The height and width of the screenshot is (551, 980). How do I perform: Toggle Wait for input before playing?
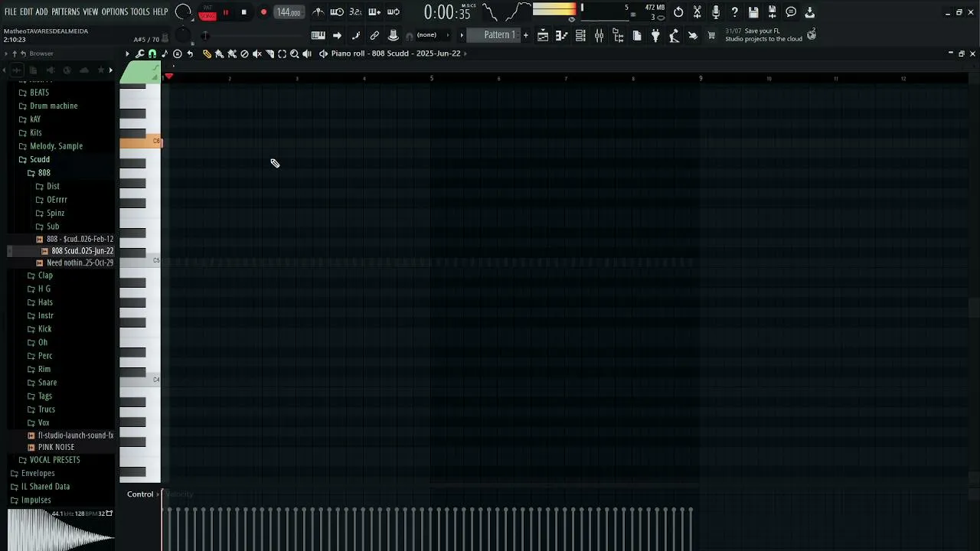tap(337, 12)
